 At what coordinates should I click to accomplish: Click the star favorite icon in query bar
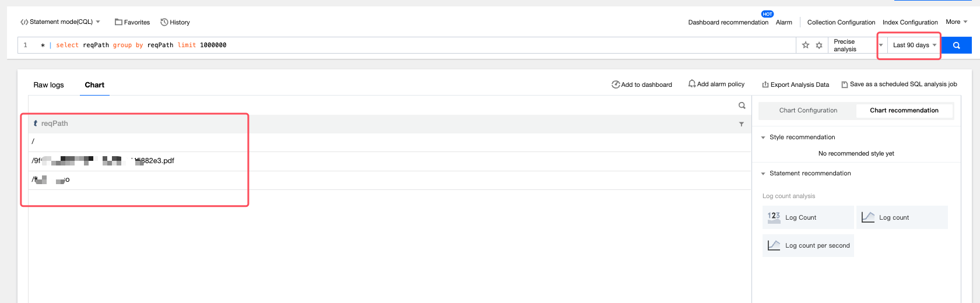[806, 45]
